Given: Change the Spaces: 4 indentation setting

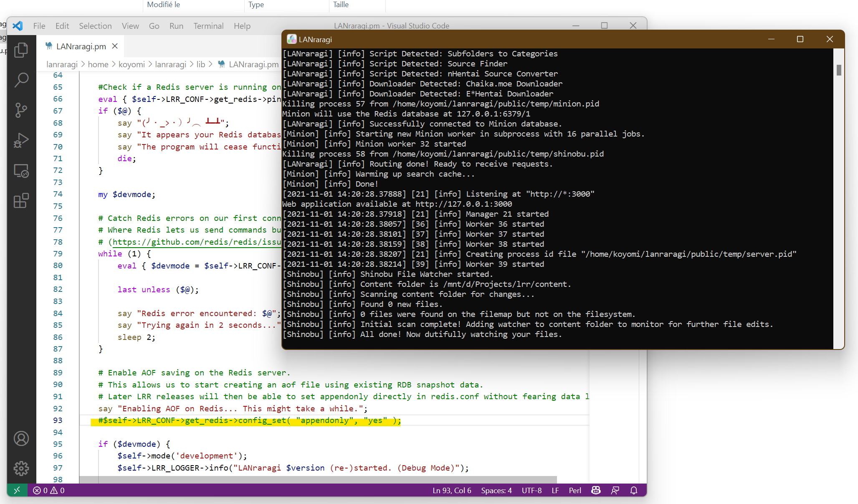Looking at the screenshot, I should [496, 490].
